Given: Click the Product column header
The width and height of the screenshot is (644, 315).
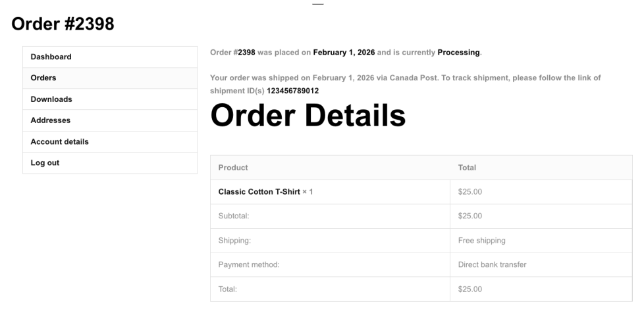Looking at the screenshot, I should (233, 168).
